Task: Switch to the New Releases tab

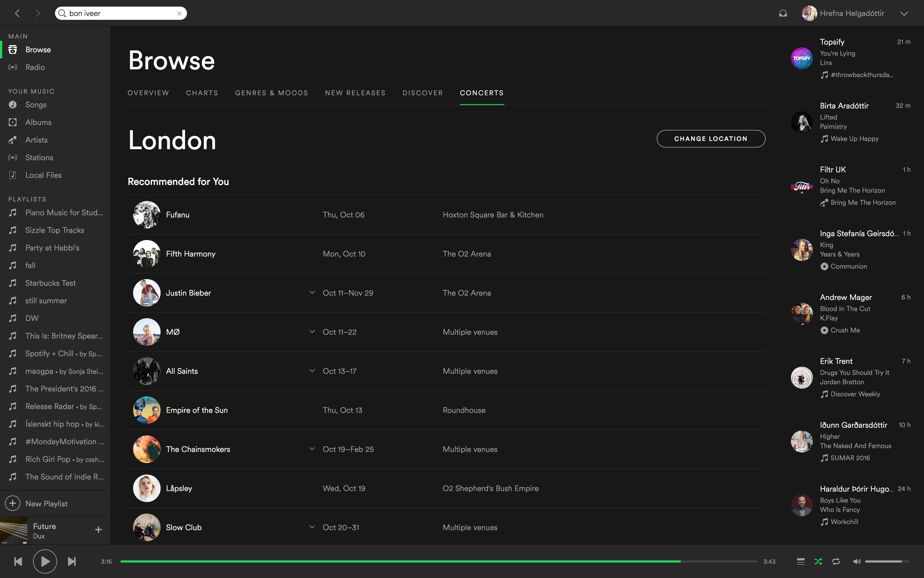Action: coord(355,93)
